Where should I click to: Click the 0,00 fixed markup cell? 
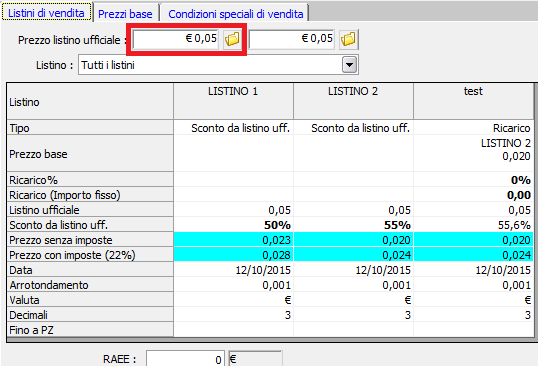473,195
